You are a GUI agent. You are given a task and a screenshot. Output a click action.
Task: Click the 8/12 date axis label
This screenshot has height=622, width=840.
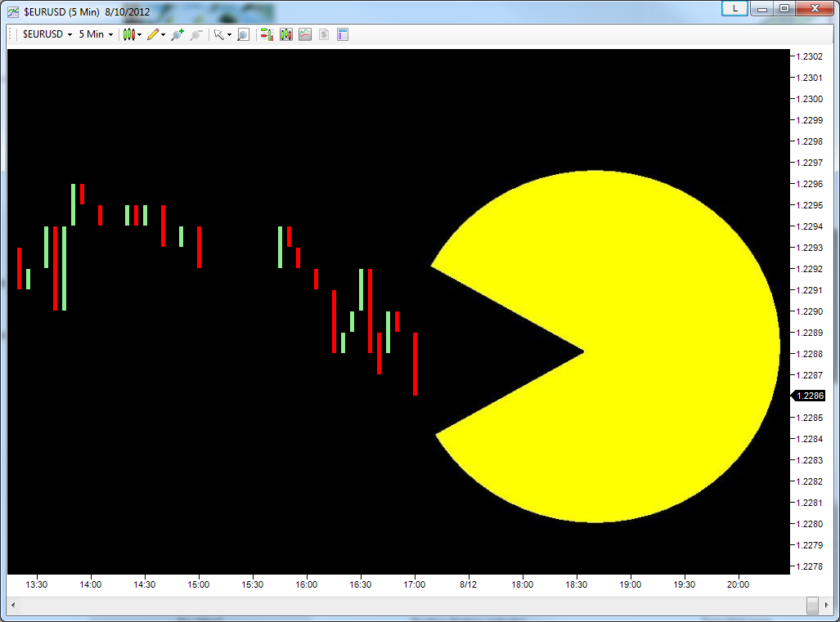468,584
